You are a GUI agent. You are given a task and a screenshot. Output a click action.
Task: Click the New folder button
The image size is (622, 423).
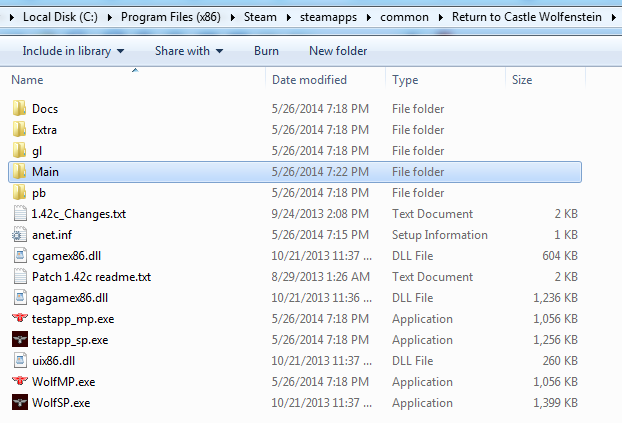pos(338,51)
